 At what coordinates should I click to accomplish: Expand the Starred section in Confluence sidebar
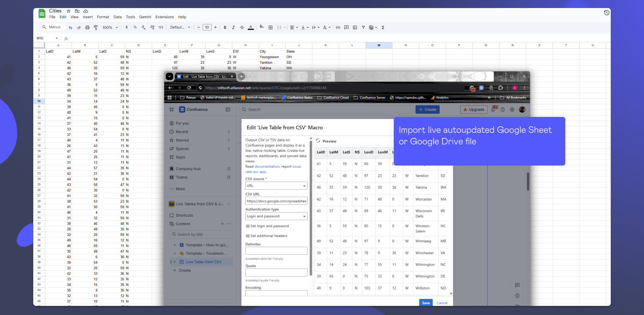(x=229, y=140)
